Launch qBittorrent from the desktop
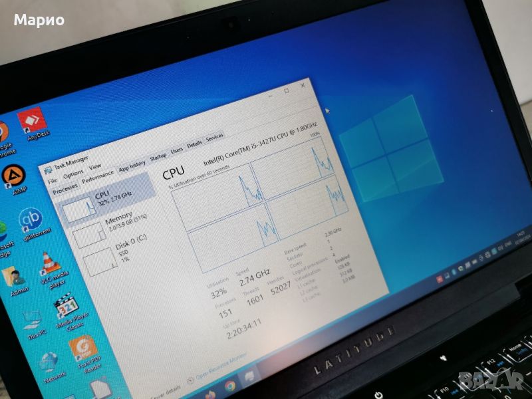This screenshot has width=532, height=399. coord(33,224)
